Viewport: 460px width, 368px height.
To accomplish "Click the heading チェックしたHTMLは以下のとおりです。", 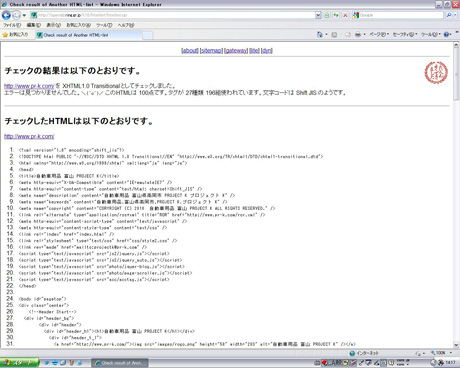I will [79, 121].
